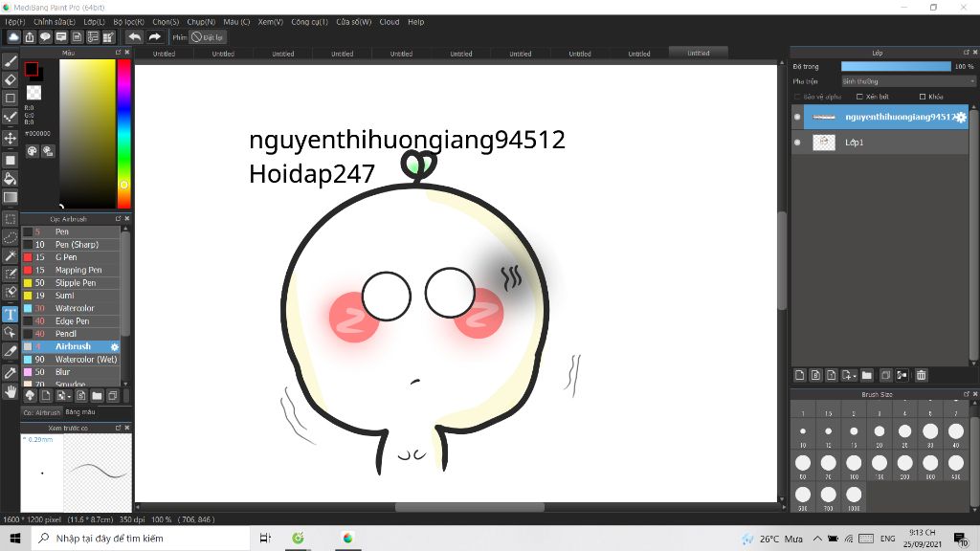The image size is (980, 551).
Task: Open Airbrush brush settings gear
Action: (115, 346)
